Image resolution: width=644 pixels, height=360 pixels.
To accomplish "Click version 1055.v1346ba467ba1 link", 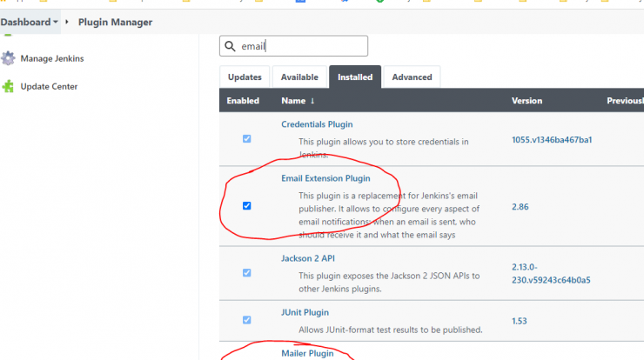I will 552,140.
